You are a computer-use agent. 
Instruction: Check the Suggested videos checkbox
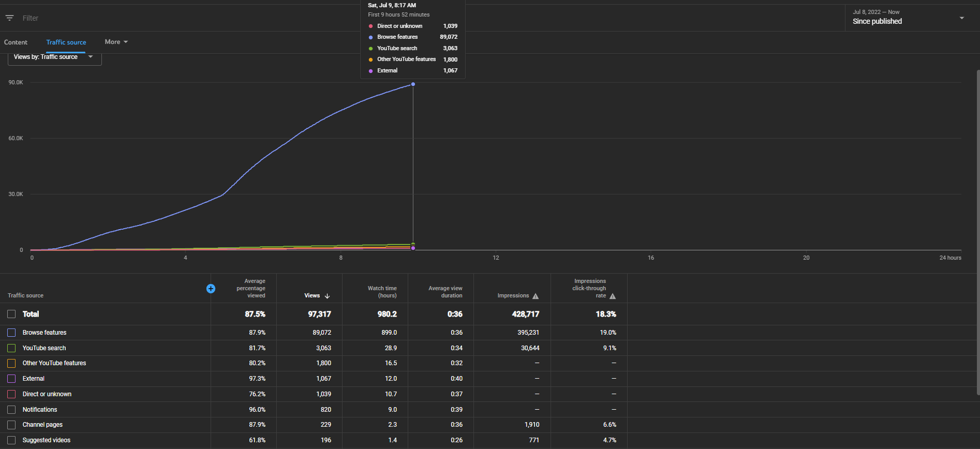coord(11,440)
